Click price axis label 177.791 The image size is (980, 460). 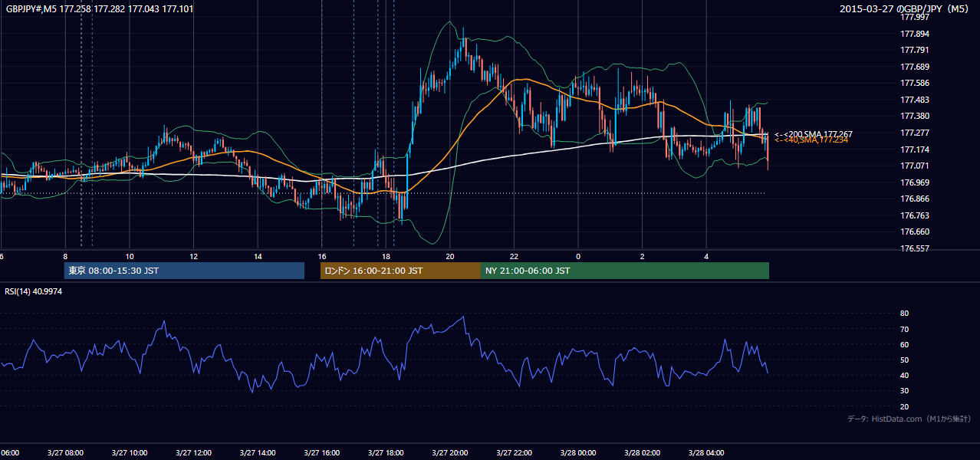[914, 50]
